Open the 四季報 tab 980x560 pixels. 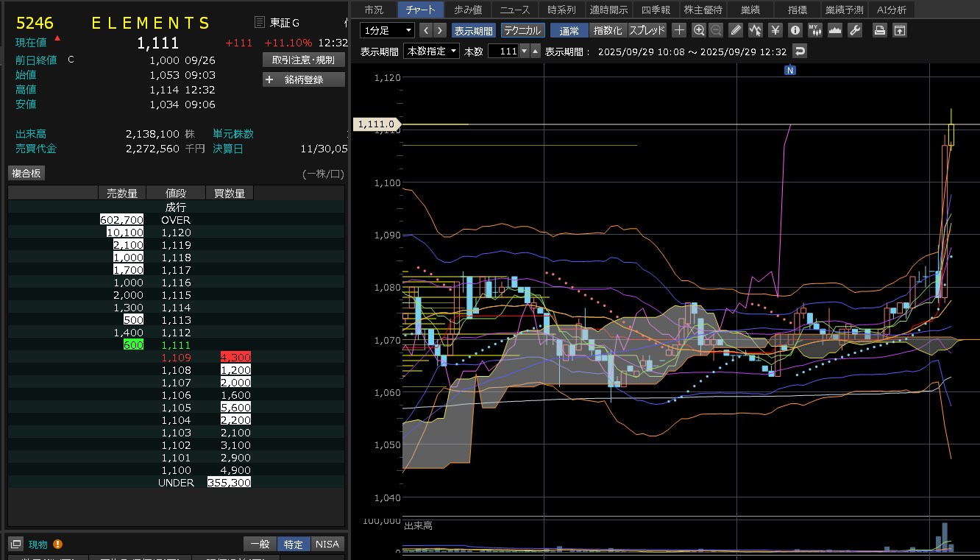point(656,10)
